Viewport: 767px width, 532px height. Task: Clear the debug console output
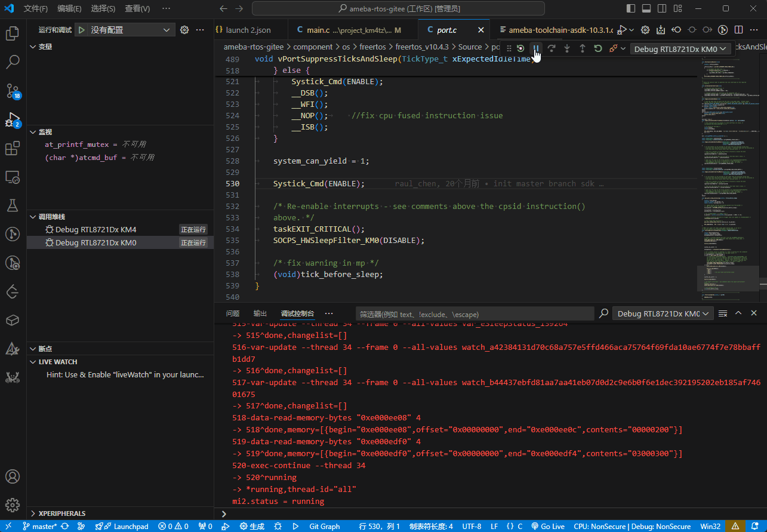coord(723,313)
